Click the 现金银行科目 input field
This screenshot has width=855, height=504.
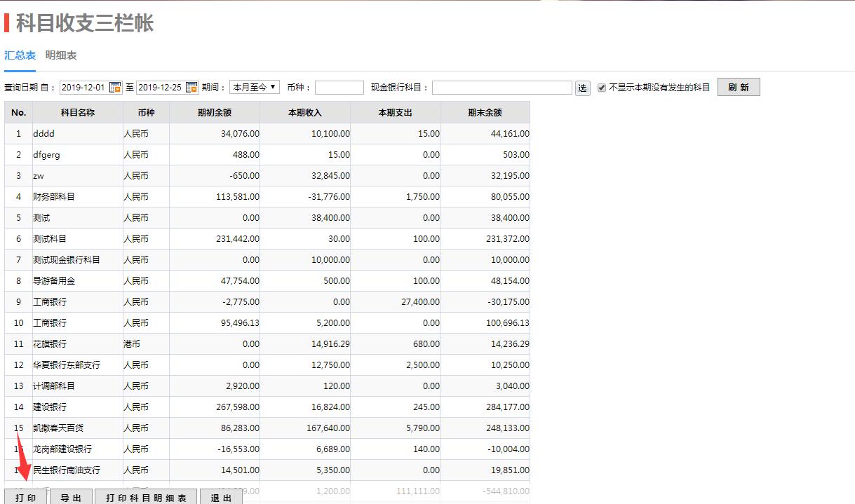click(x=501, y=88)
